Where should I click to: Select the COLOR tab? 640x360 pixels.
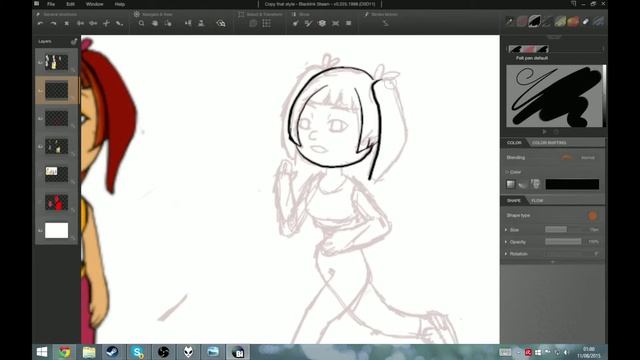click(x=514, y=143)
